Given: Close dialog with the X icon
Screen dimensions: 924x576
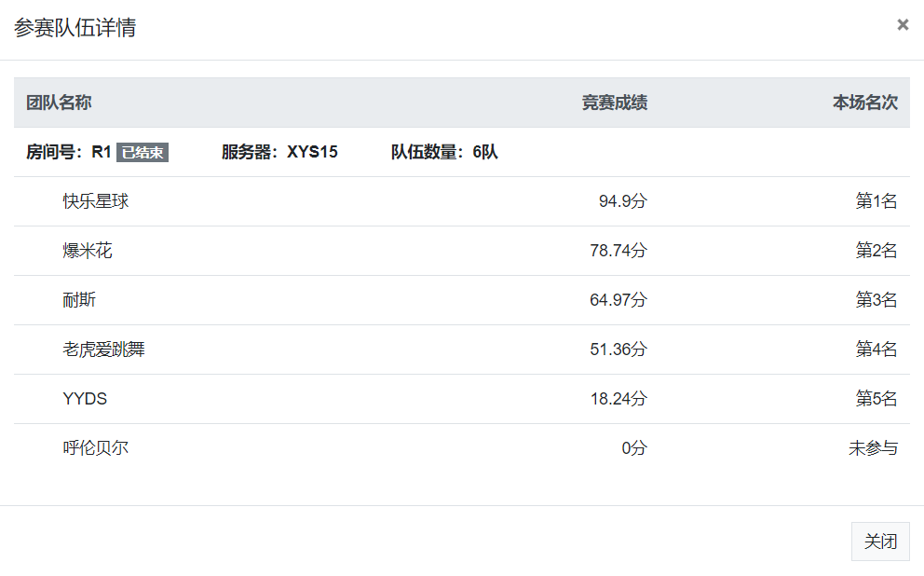Looking at the screenshot, I should (903, 25).
